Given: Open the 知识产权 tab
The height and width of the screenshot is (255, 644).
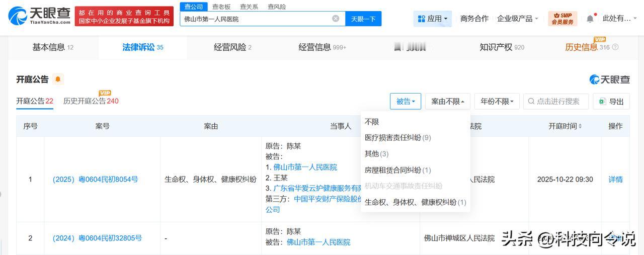Looking at the screenshot, I should point(502,47).
